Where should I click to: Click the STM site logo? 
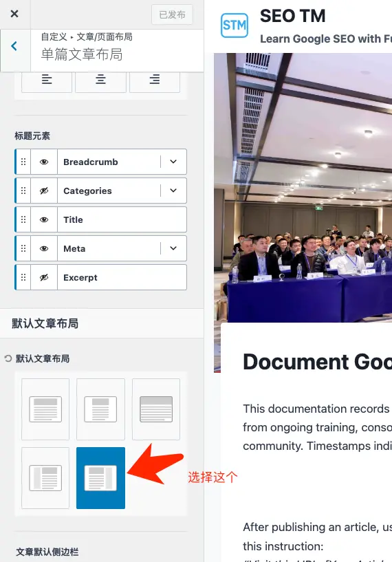click(x=235, y=25)
